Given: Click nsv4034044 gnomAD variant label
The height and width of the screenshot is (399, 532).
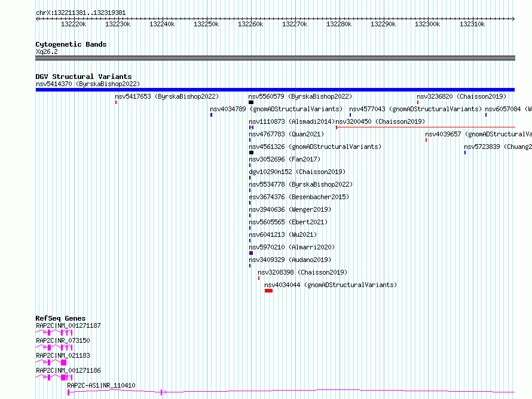Looking at the screenshot, I should pyautogui.click(x=331, y=285).
